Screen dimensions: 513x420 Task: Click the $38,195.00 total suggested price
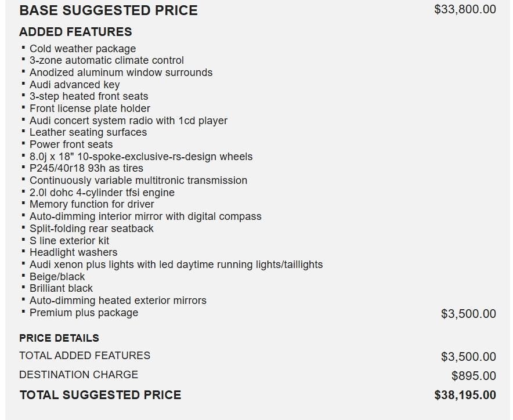point(465,395)
